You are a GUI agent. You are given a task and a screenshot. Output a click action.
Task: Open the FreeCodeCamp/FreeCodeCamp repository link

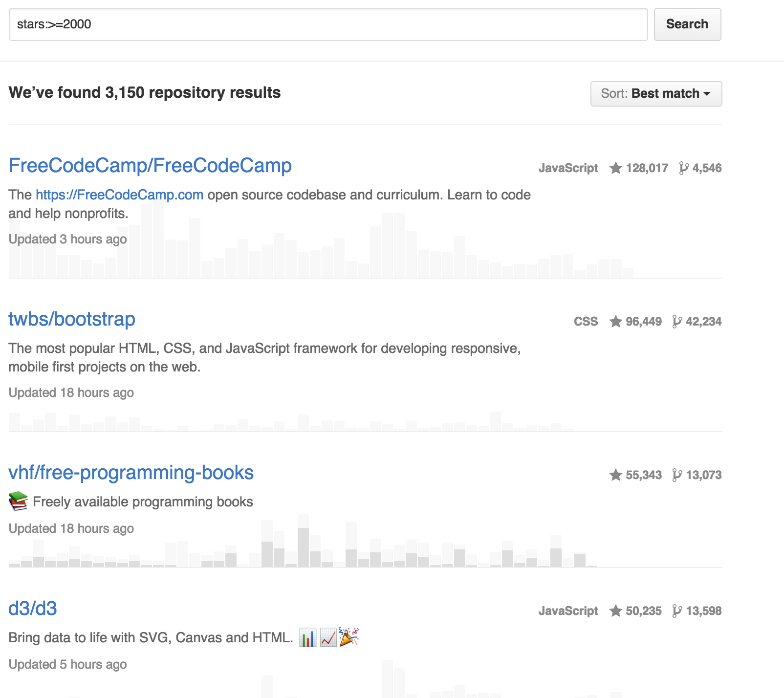coord(150,166)
